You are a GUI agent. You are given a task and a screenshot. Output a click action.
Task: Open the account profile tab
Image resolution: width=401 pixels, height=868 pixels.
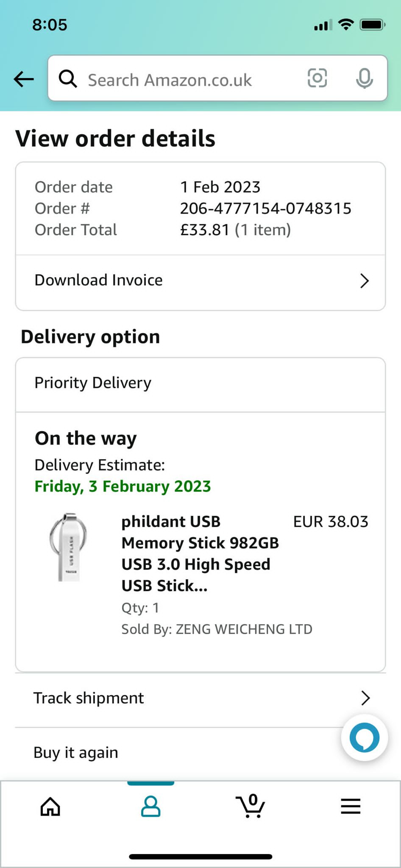point(150,806)
